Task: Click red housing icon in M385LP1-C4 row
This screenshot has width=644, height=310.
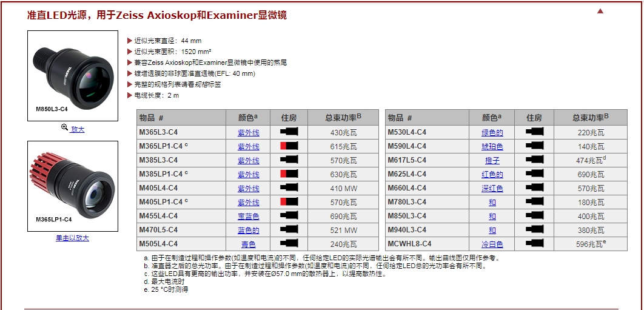Action: (x=289, y=174)
